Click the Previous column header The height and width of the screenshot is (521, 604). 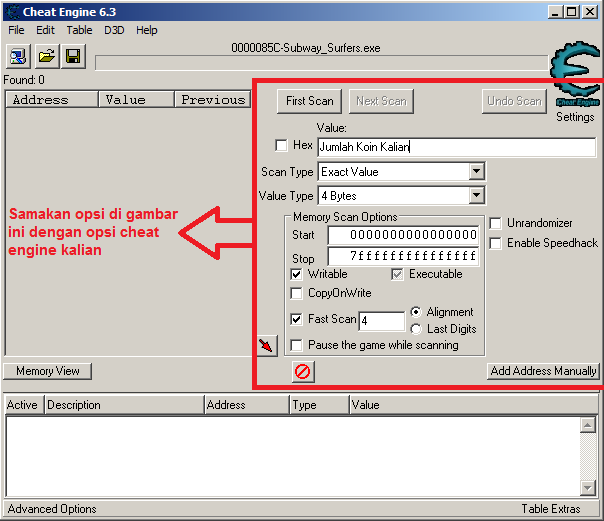click(x=213, y=100)
